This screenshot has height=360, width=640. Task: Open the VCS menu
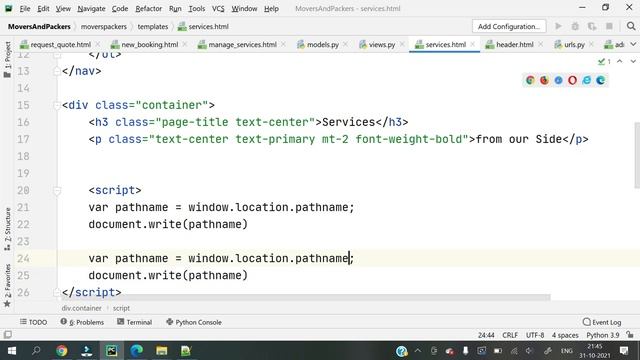click(218, 8)
